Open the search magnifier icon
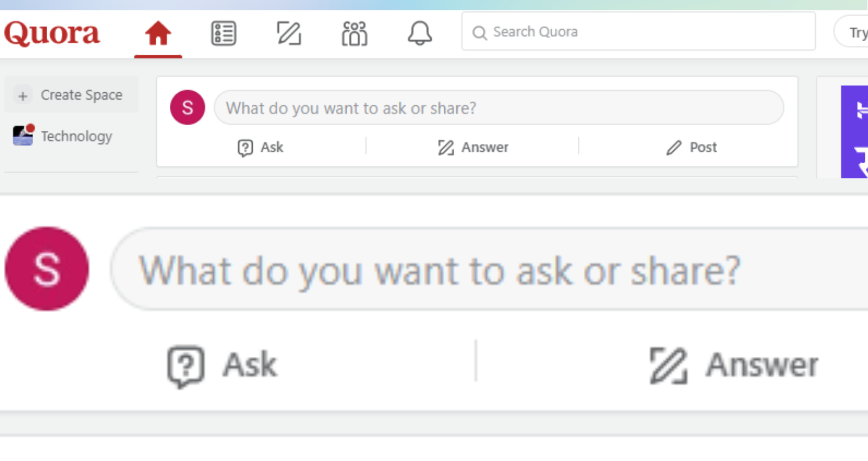Screen dimensions: 868x461 (x=480, y=33)
